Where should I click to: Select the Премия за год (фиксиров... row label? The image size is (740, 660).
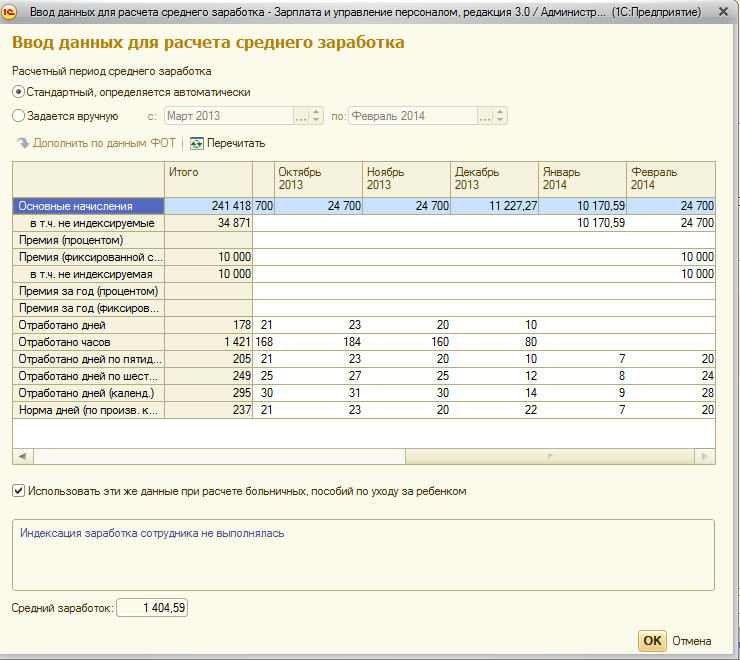[88, 308]
